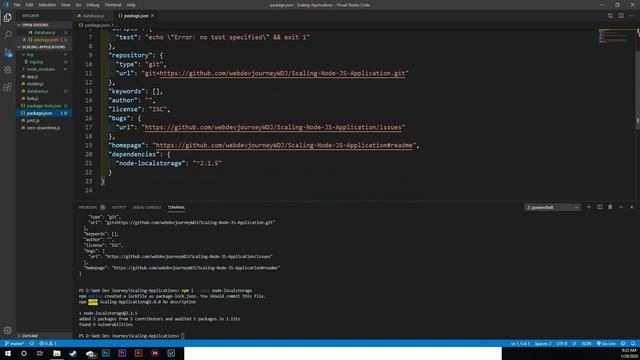This screenshot has width=640, height=360.
Task: Open File Explorer from taskbar
Action: 57,353
